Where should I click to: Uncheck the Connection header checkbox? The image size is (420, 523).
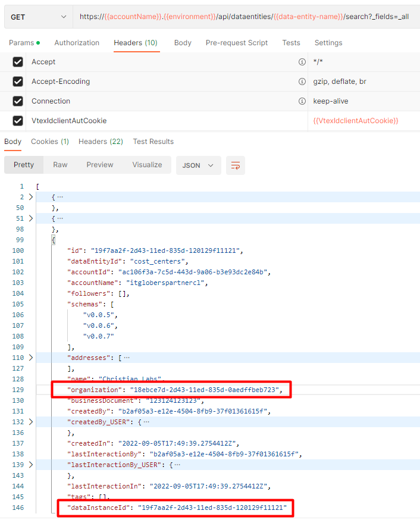click(x=18, y=101)
